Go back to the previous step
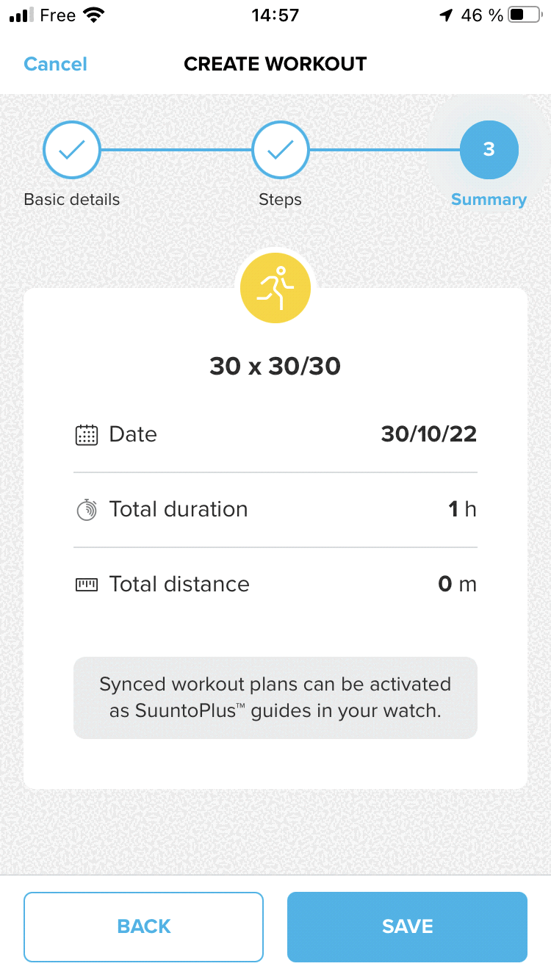 (x=143, y=926)
